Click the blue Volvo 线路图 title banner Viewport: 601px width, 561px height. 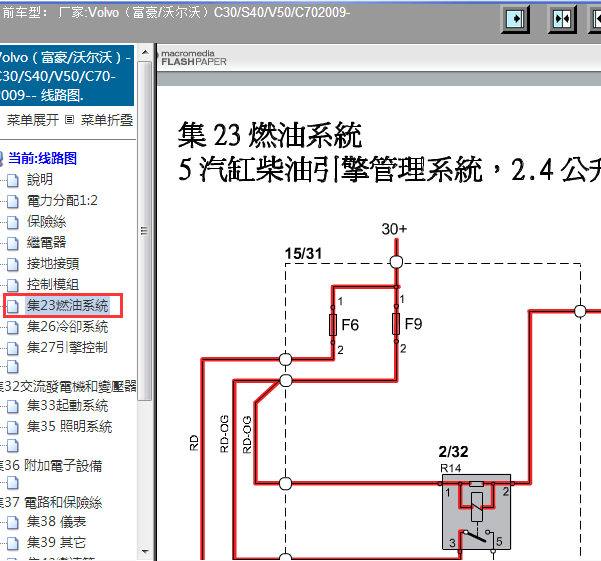coord(67,75)
